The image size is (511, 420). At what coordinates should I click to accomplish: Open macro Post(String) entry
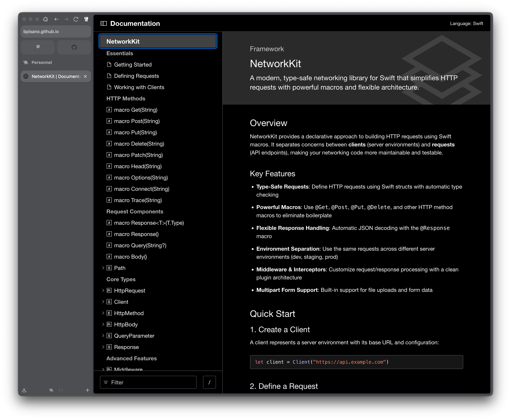[x=136, y=121]
